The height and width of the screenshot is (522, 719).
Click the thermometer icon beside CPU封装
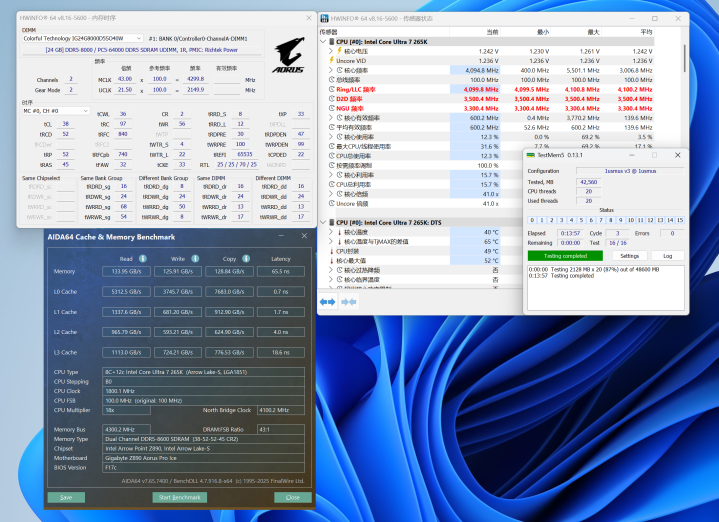[332, 251]
